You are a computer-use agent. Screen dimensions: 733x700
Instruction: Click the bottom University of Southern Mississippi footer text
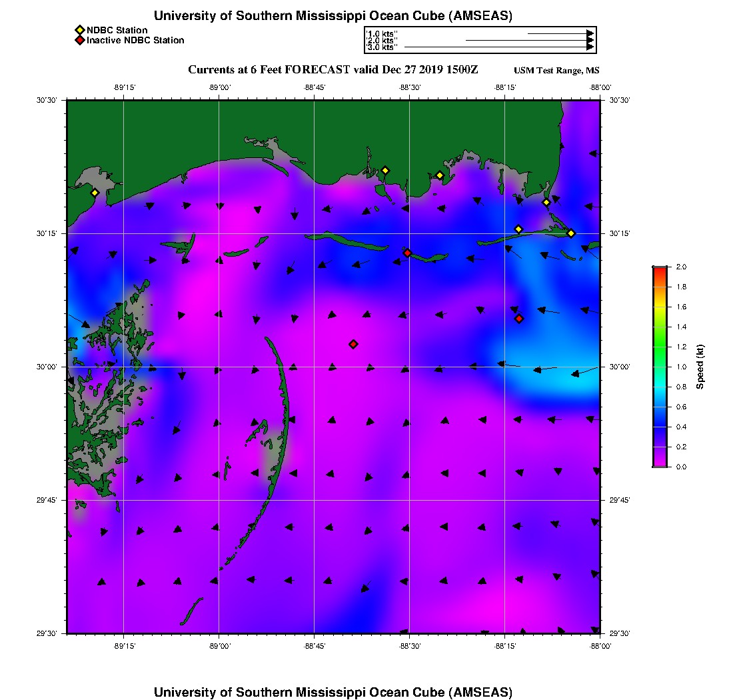click(x=333, y=692)
